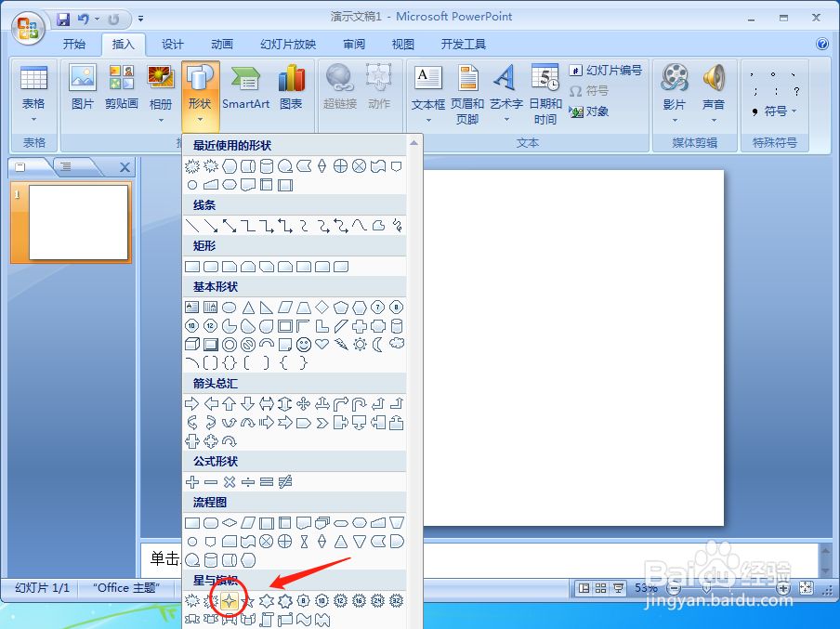840x629 pixels.
Task: Insert an object (对象)
Action: 589,111
